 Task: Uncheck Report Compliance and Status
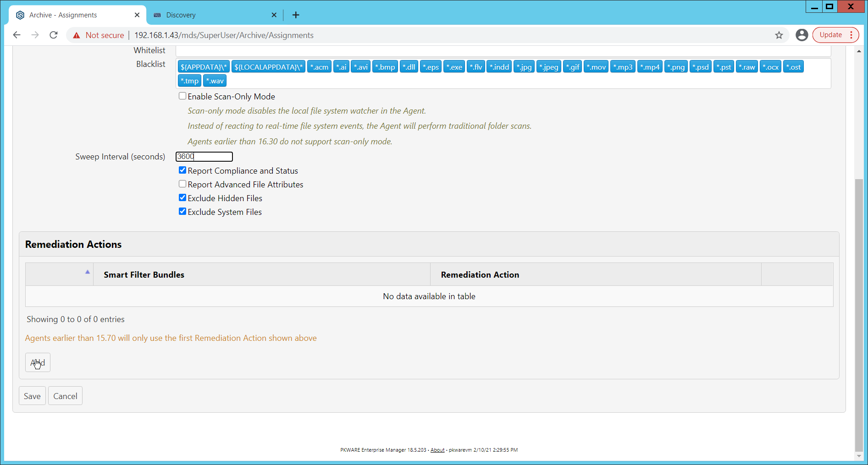point(182,170)
